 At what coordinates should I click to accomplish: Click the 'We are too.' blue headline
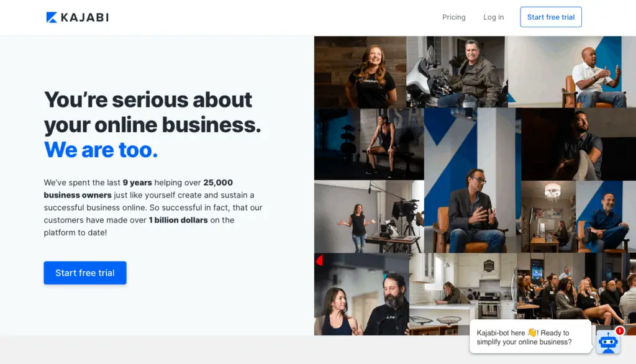101,150
